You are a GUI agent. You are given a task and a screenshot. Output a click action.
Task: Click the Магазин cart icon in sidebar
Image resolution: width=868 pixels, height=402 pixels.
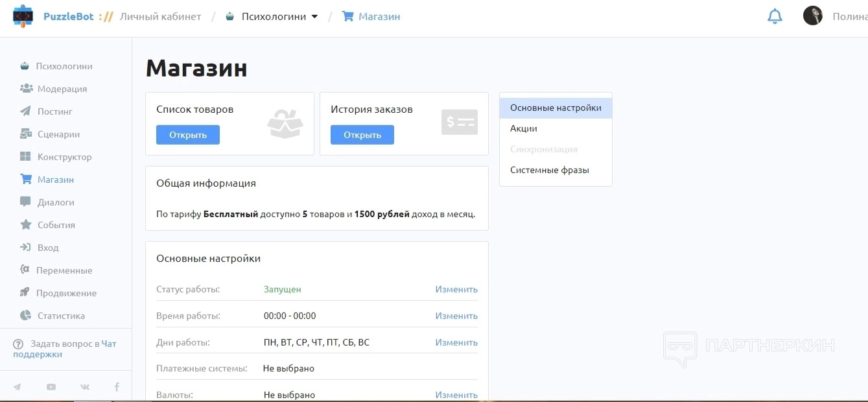26,179
